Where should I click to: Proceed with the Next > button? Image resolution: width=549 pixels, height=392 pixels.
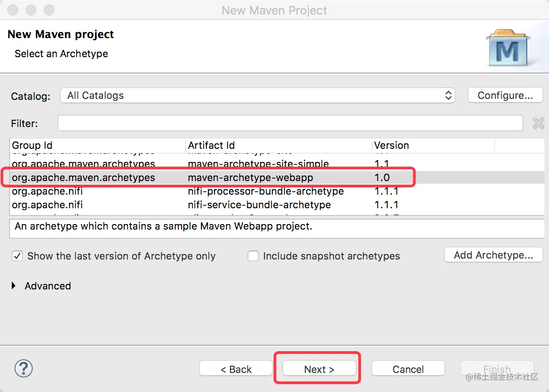point(319,369)
